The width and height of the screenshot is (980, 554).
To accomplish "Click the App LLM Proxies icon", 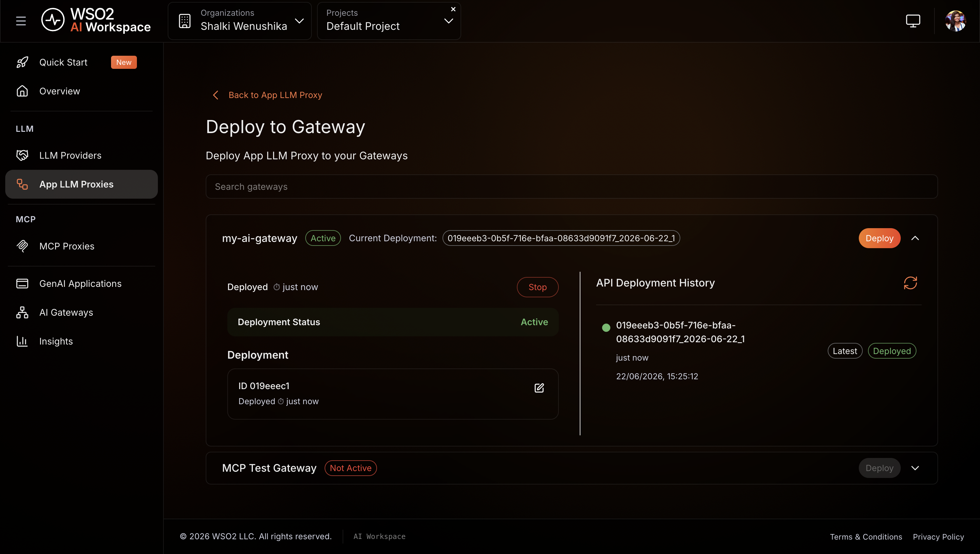I will (23, 184).
